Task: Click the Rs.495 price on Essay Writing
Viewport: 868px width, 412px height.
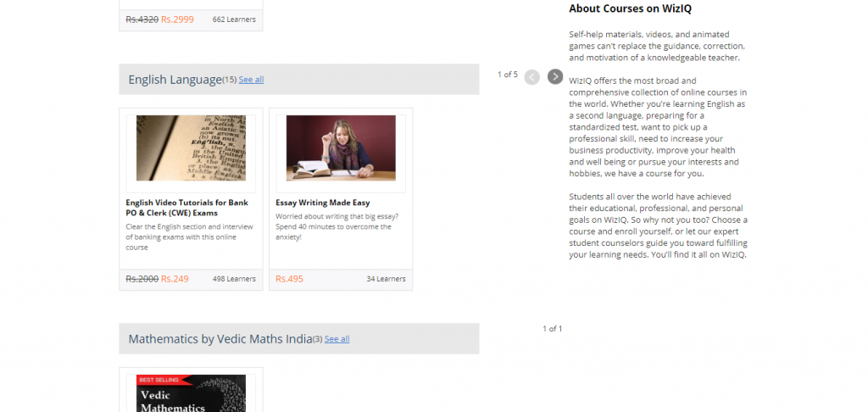Action: tap(289, 279)
